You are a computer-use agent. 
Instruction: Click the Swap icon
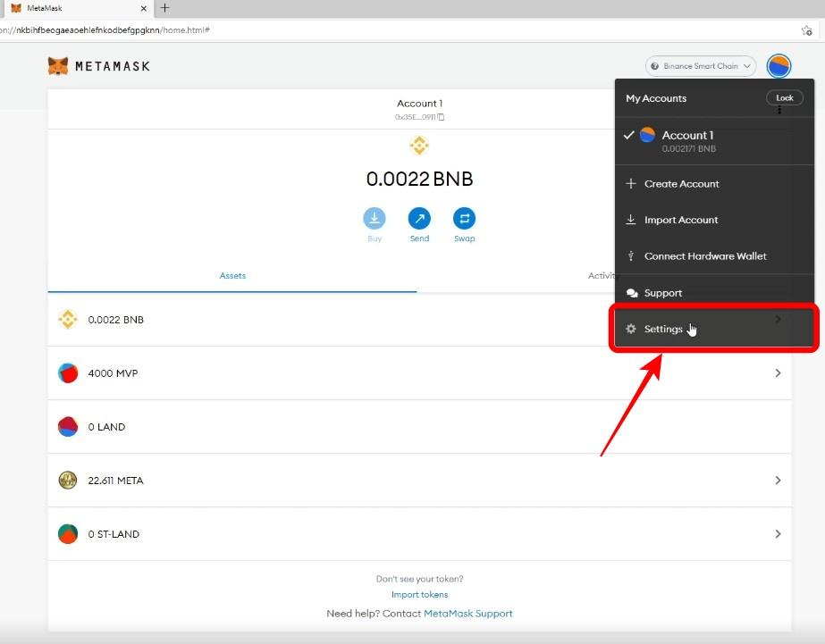[x=464, y=218]
